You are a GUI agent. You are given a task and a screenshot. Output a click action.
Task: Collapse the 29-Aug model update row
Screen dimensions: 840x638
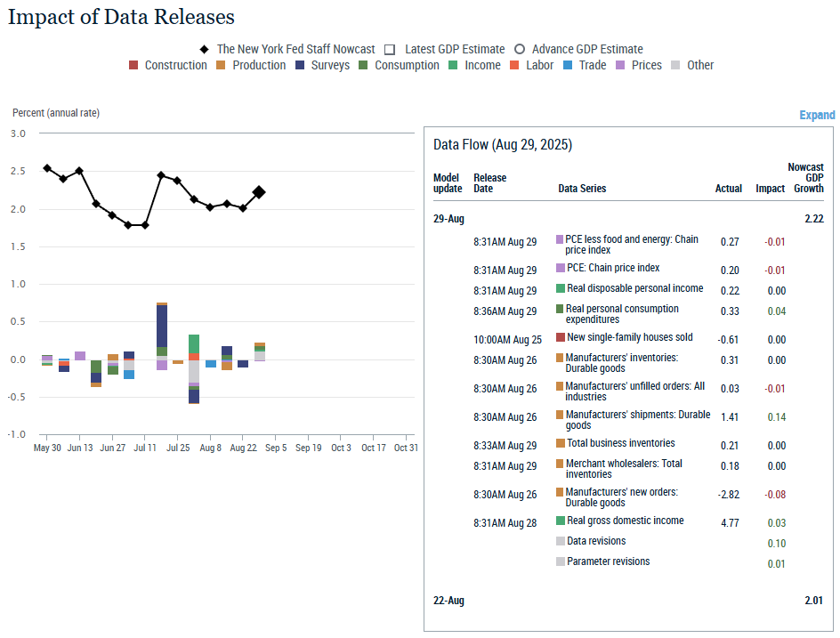point(448,219)
